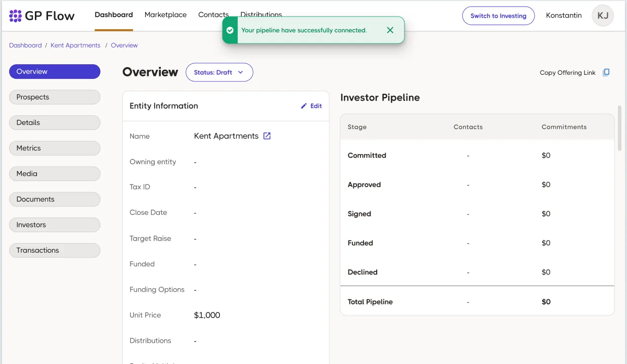Select Overview in the sidebar

tap(55, 71)
